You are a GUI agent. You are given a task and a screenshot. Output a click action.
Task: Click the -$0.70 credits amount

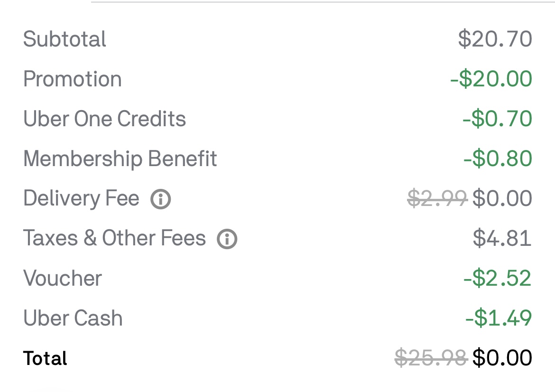497,119
